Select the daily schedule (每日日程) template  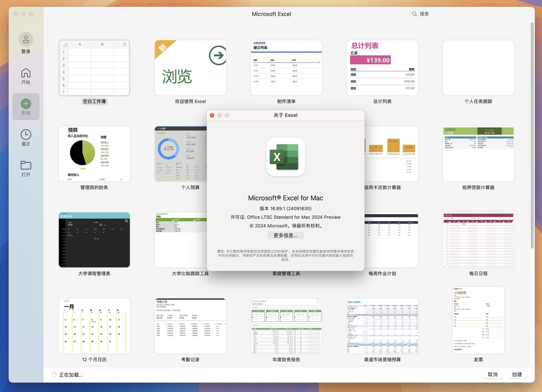click(478, 240)
